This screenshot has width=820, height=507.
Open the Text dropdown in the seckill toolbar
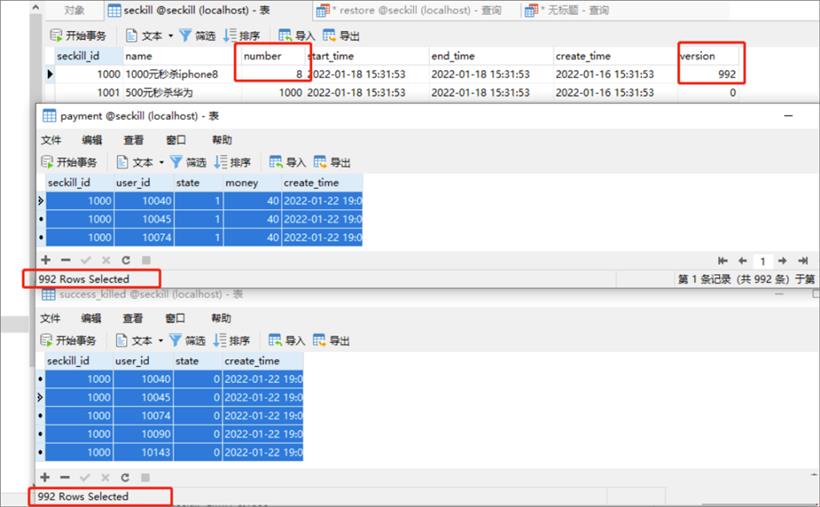[x=149, y=36]
